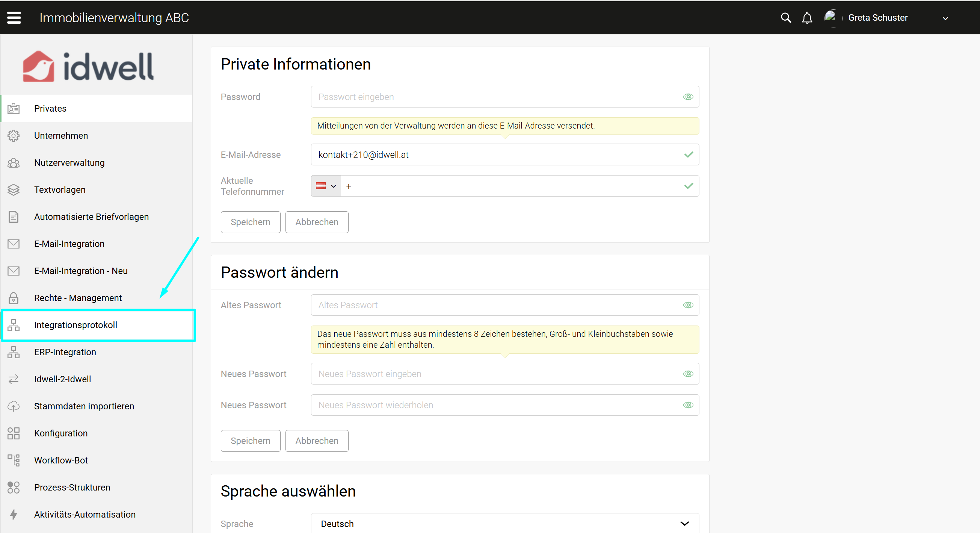980x533 pixels.
Task: Click the Unternehmen gear icon
Action: coord(14,136)
